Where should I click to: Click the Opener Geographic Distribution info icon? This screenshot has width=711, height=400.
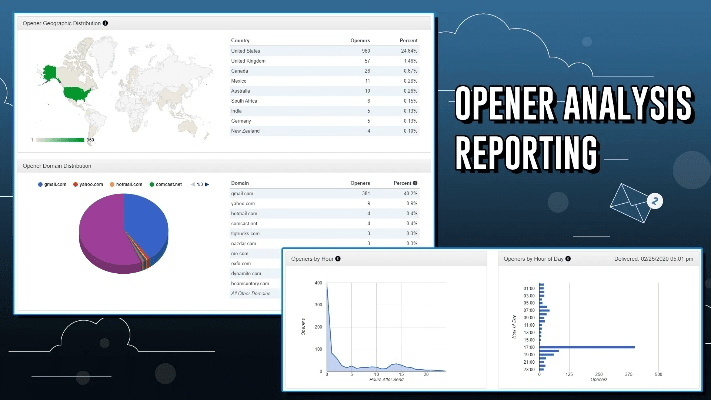point(106,22)
